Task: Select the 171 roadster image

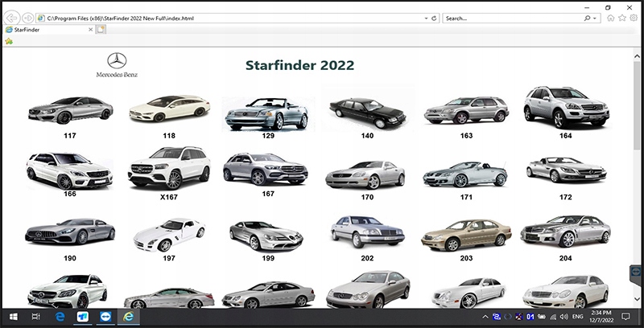Action: tap(465, 174)
